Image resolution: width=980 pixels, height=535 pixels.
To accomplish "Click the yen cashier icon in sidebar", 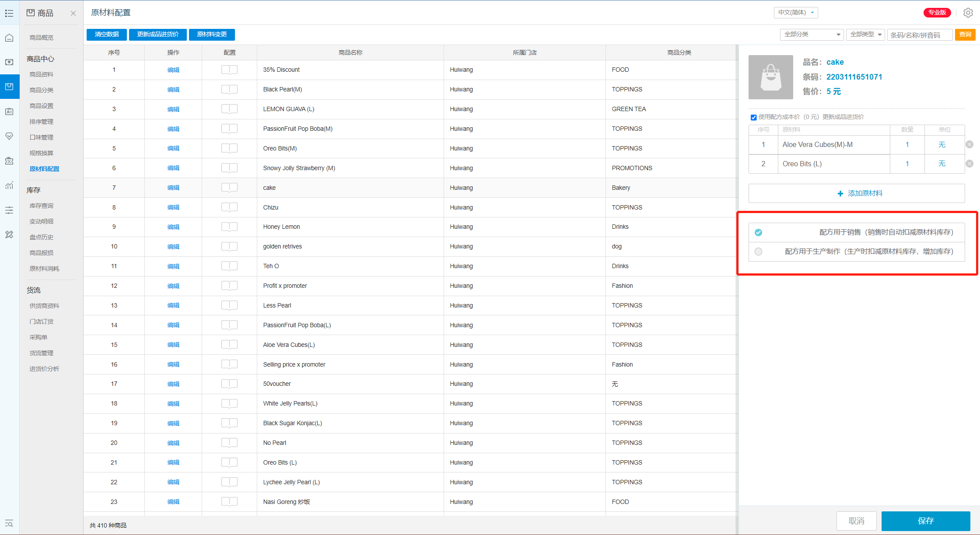I will click(x=9, y=62).
